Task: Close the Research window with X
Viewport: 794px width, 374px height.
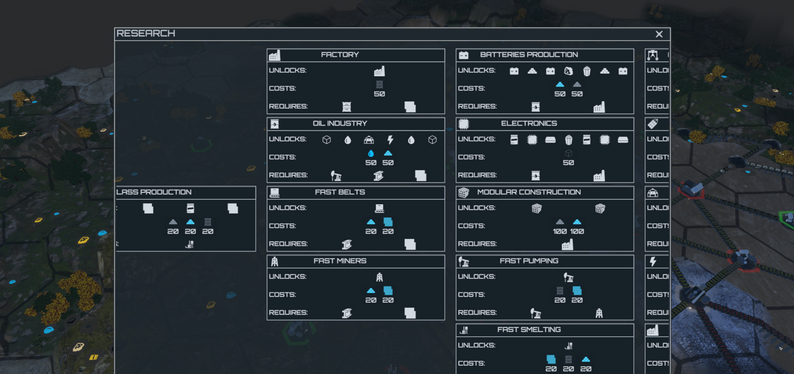Action: [x=659, y=34]
